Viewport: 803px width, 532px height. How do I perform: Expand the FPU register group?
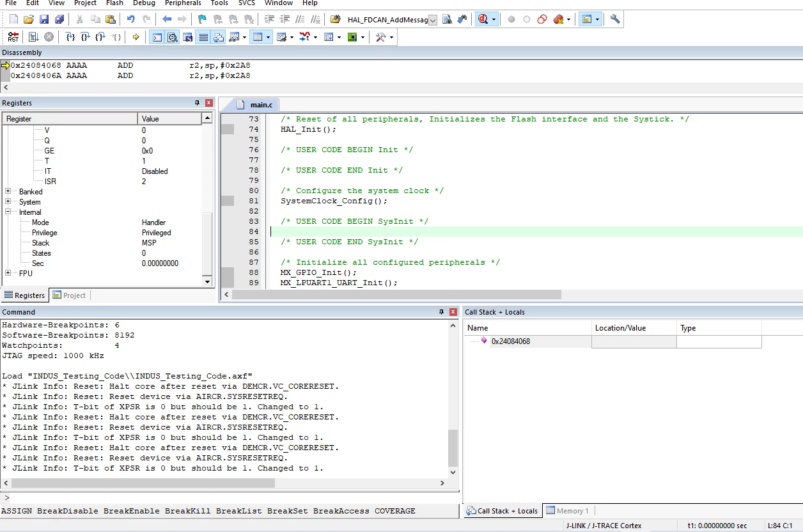(x=8, y=273)
